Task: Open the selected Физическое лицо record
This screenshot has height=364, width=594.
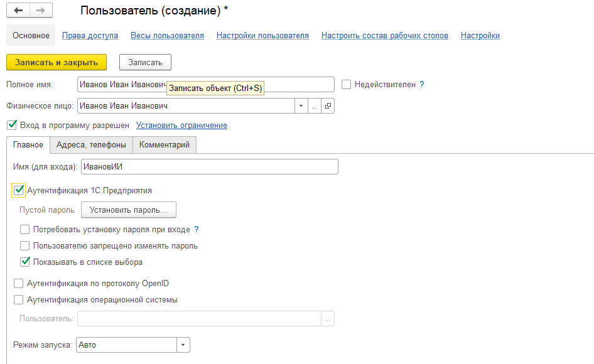Action: (328, 106)
